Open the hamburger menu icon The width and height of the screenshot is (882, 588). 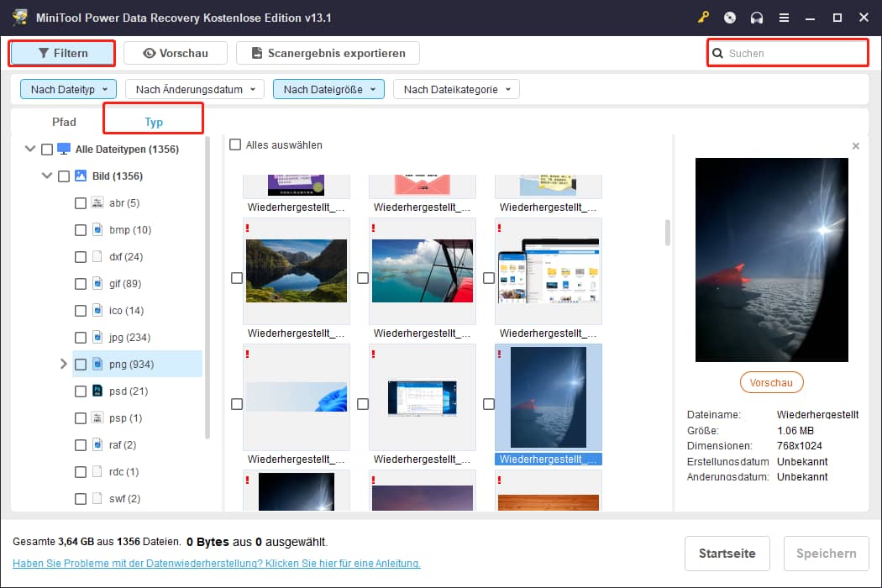click(x=784, y=18)
